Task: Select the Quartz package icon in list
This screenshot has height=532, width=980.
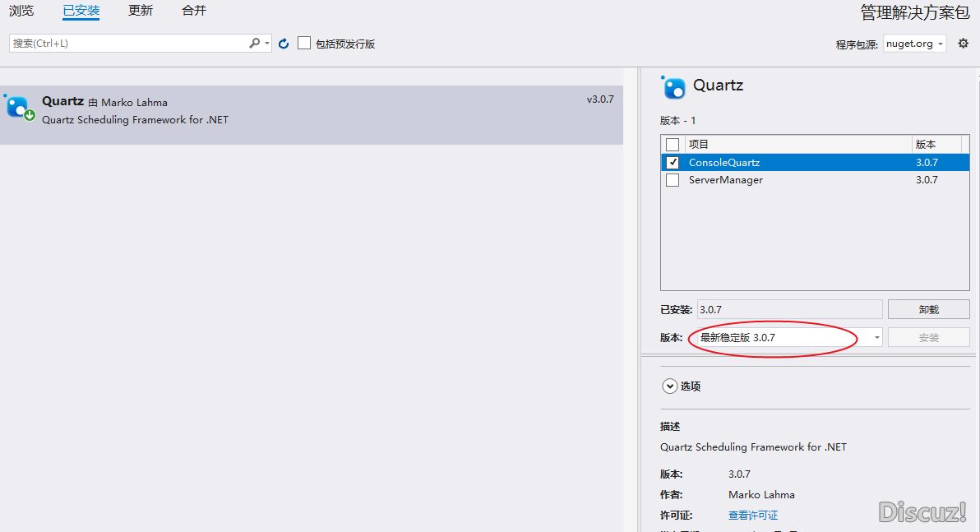Action: click(19, 108)
